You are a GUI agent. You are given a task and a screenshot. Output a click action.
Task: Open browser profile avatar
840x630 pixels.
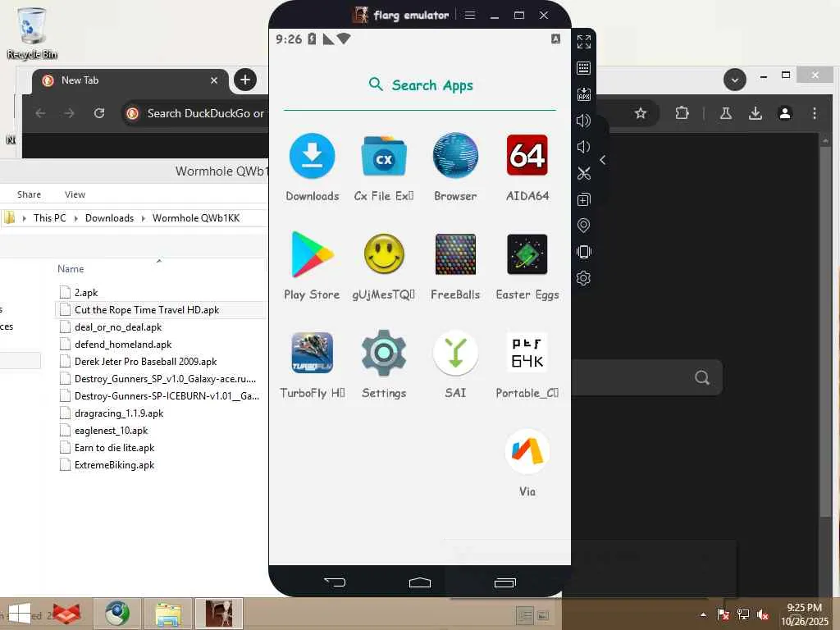click(785, 113)
